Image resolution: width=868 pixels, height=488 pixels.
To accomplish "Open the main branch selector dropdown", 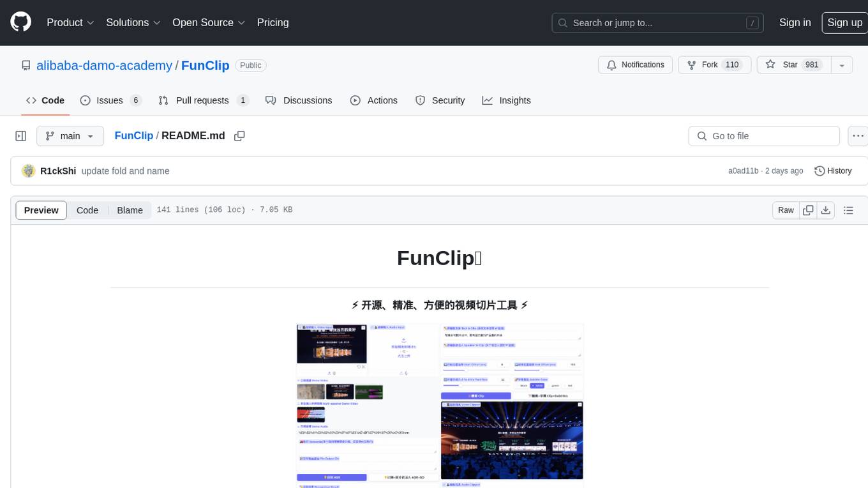I will coord(70,136).
